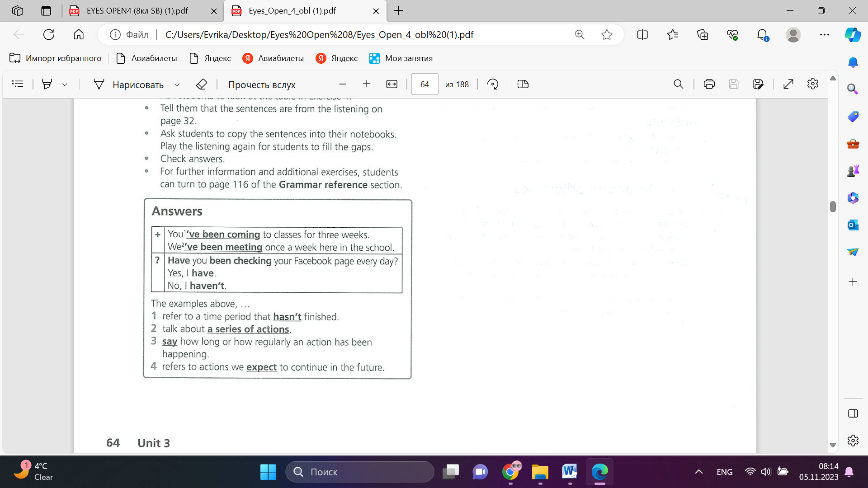Viewport: 868px width, 488px height.
Task: Open PDF viewer settings gear
Action: pos(812,84)
